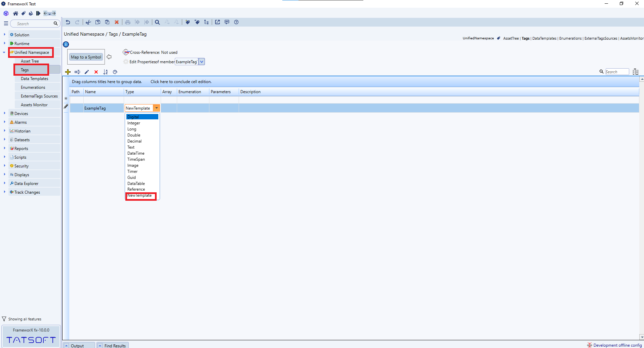Click the yellow plus add tag icon

tap(68, 72)
